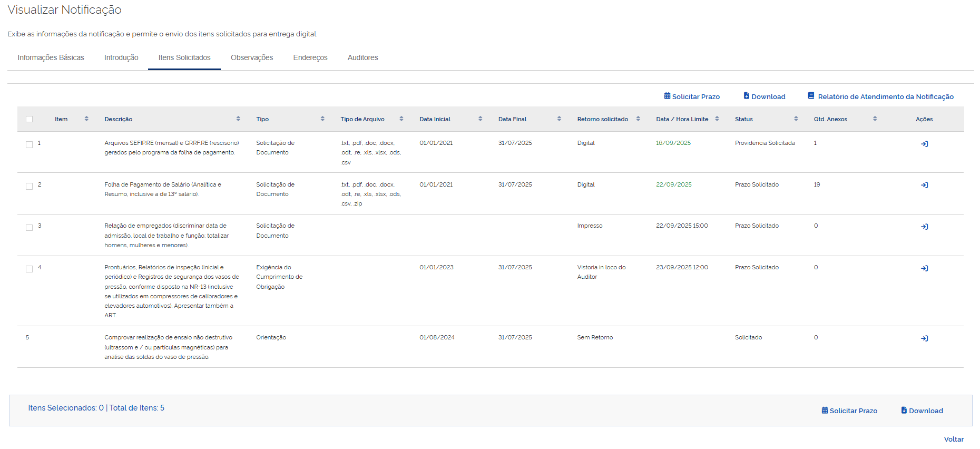Click Data Inicial 01/08/2024 cell
This screenshot has height=449, width=980.
point(437,337)
